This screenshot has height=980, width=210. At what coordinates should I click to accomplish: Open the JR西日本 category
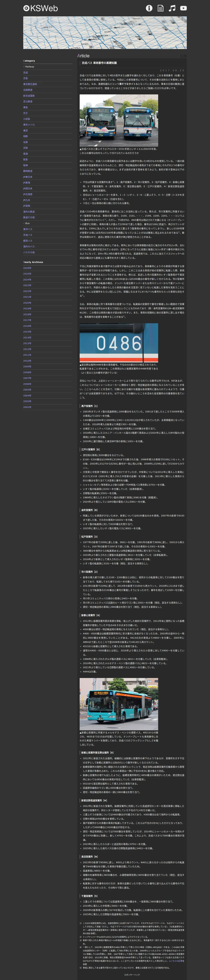point(28,189)
